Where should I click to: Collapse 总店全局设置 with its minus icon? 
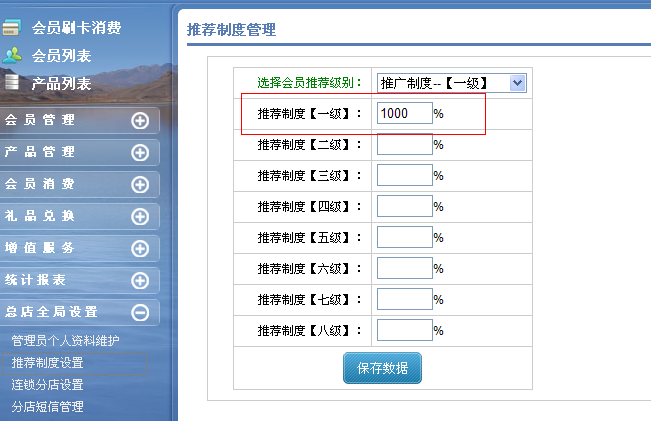[x=140, y=313]
